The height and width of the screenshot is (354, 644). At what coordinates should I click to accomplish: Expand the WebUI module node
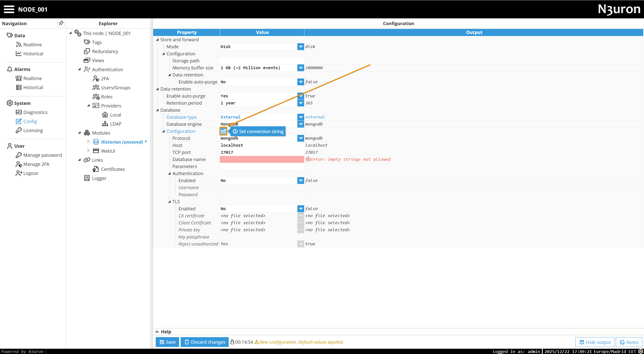(x=89, y=151)
